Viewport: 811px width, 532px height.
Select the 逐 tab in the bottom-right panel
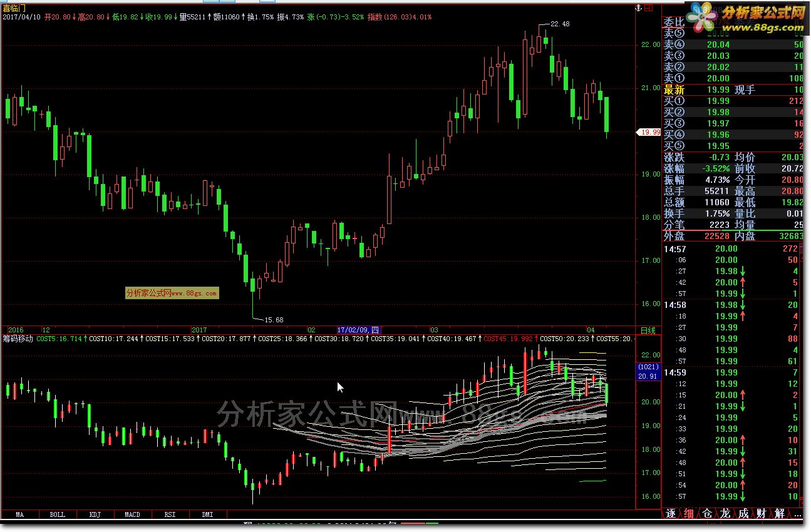671,514
